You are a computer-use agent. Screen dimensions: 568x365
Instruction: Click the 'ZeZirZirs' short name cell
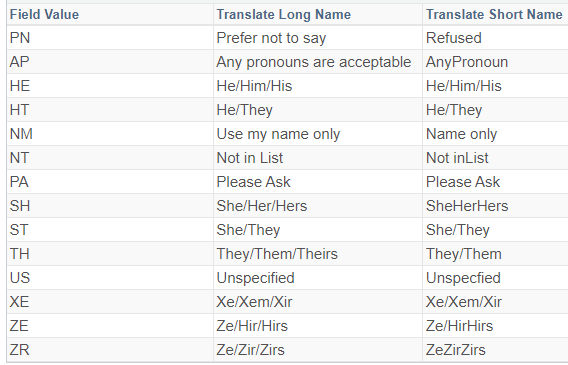495,349
